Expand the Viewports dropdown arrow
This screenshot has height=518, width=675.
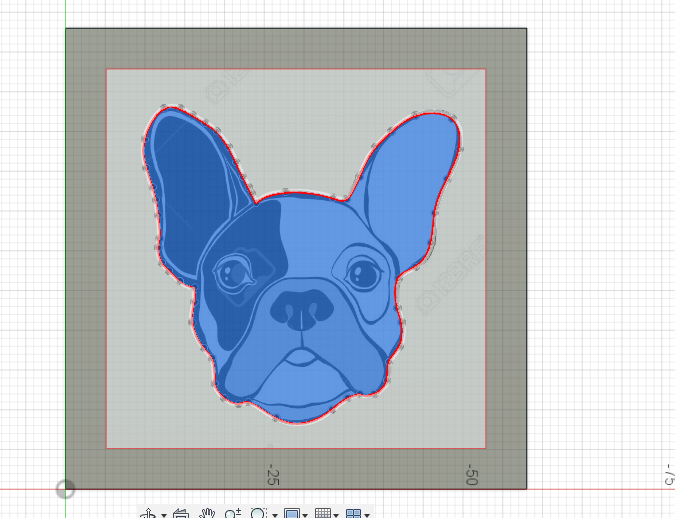click(367, 515)
